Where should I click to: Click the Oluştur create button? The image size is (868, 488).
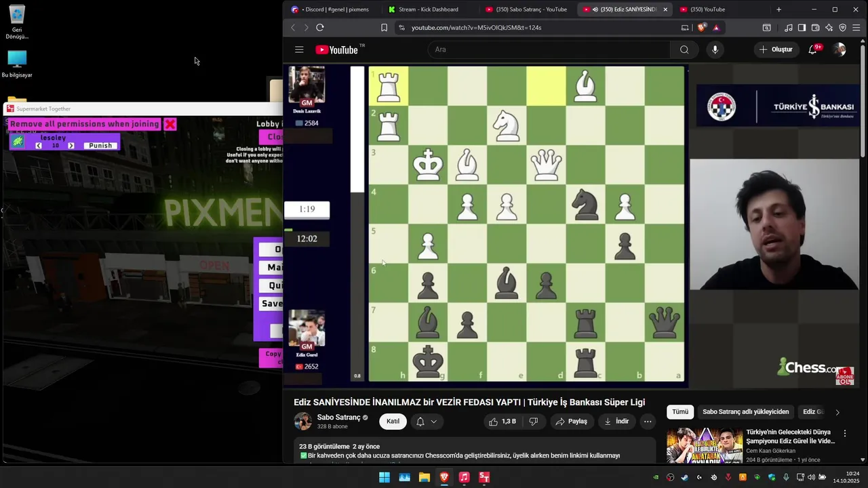776,49
